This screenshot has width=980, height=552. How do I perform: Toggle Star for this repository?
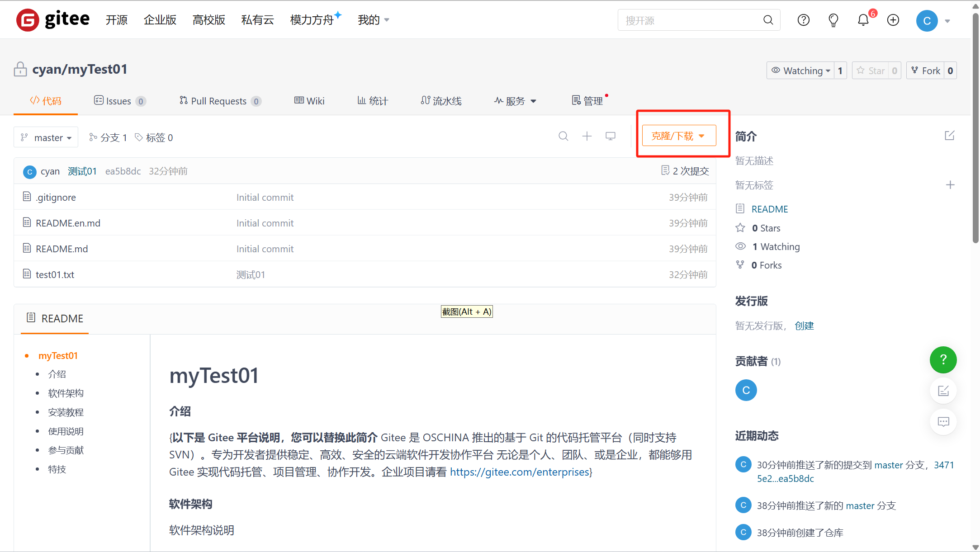pyautogui.click(x=871, y=71)
